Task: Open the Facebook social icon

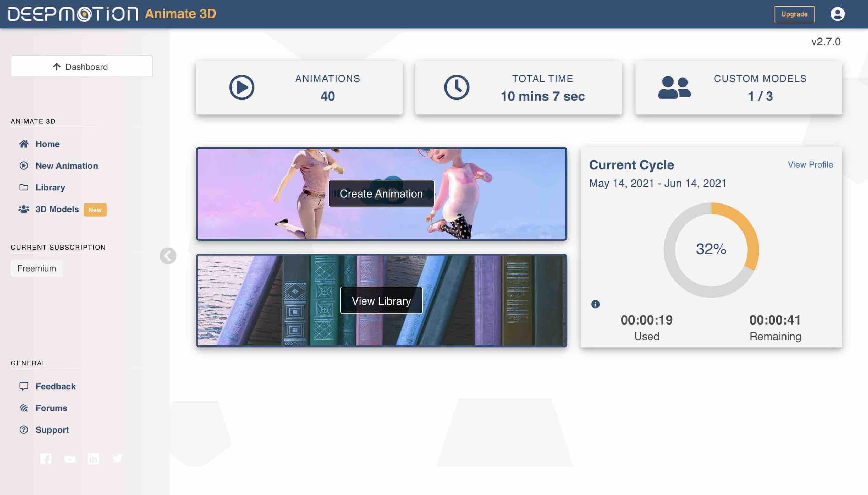Action: click(46, 459)
